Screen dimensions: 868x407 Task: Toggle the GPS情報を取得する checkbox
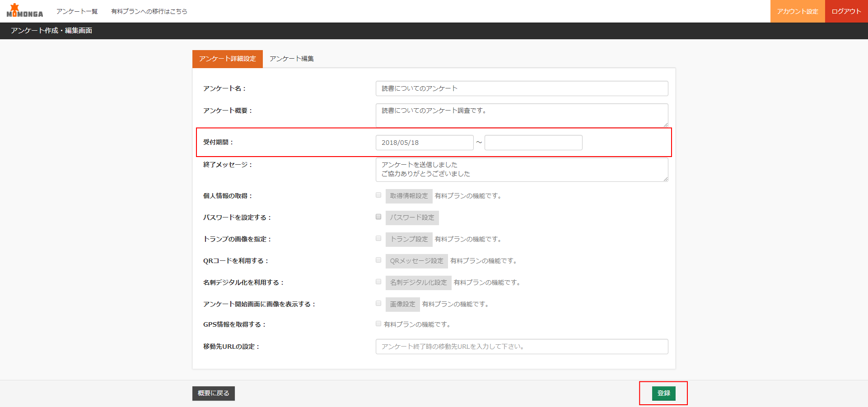pyautogui.click(x=378, y=324)
